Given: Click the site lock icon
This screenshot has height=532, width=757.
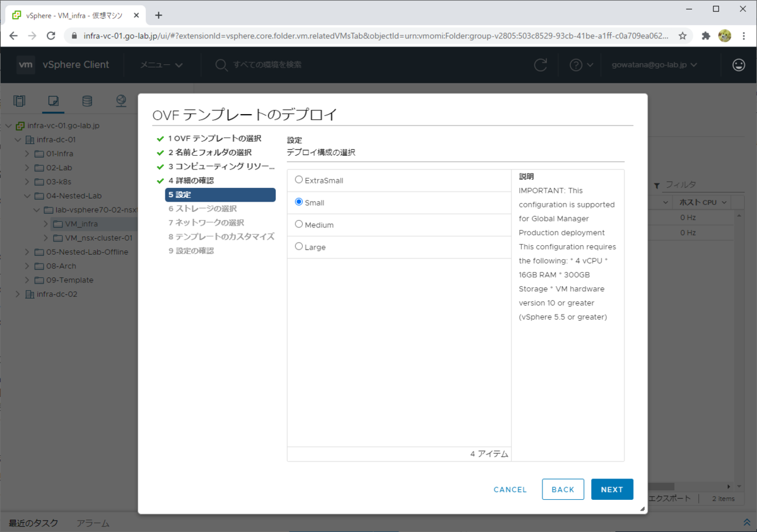Looking at the screenshot, I should [74, 36].
